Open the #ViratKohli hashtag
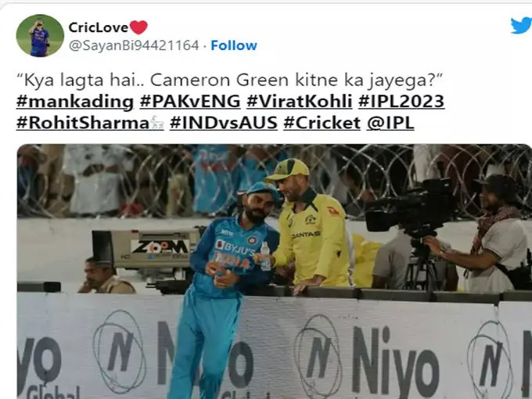This screenshot has width=532, height=399. pos(300,102)
